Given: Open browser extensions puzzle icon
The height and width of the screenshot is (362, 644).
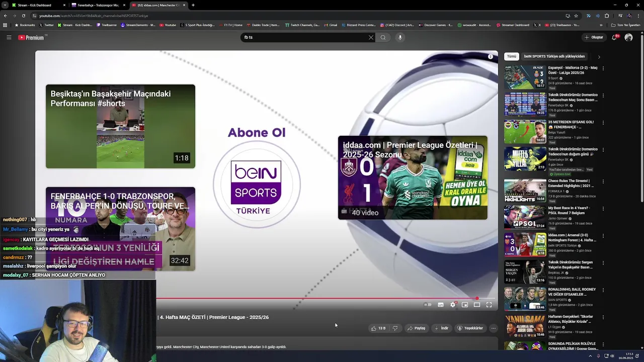Looking at the screenshot, I should tap(607, 16).
